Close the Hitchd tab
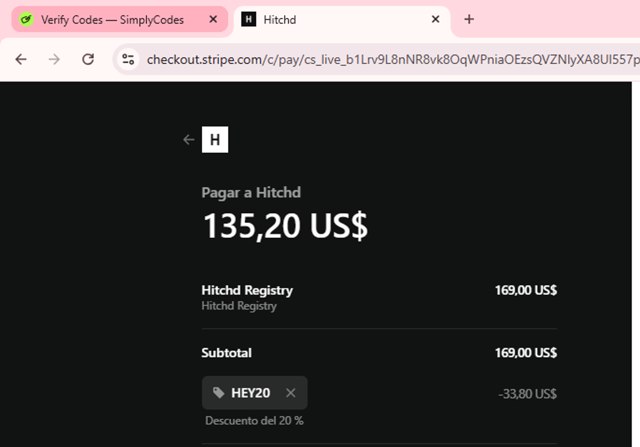Screen dimensions: 640x447 (x=436, y=19)
